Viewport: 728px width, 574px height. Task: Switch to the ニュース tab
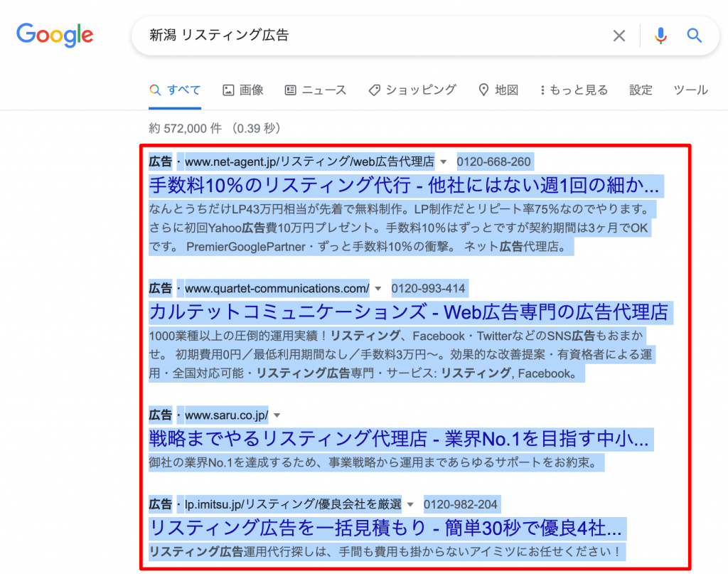(x=316, y=90)
